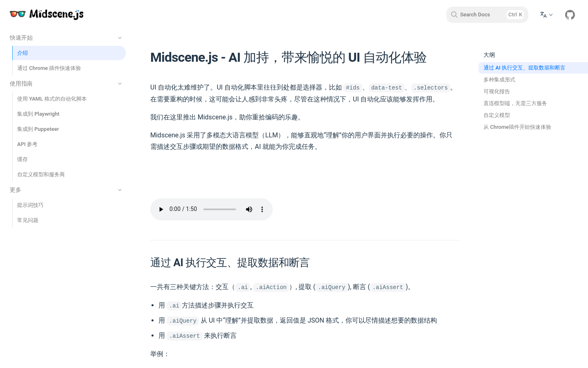Go to API 参考 documentation
The width and height of the screenshot is (588, 368).
click(x=27, y=144)
